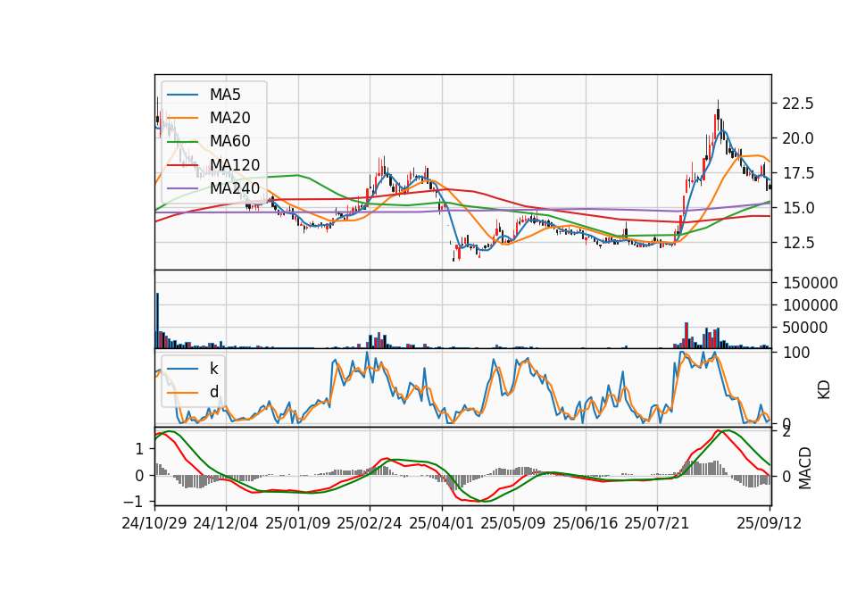This screenshot has width=857, height=616.
Task: Click the highest candlestick near 22.5 in September
Action: (718, 116)
